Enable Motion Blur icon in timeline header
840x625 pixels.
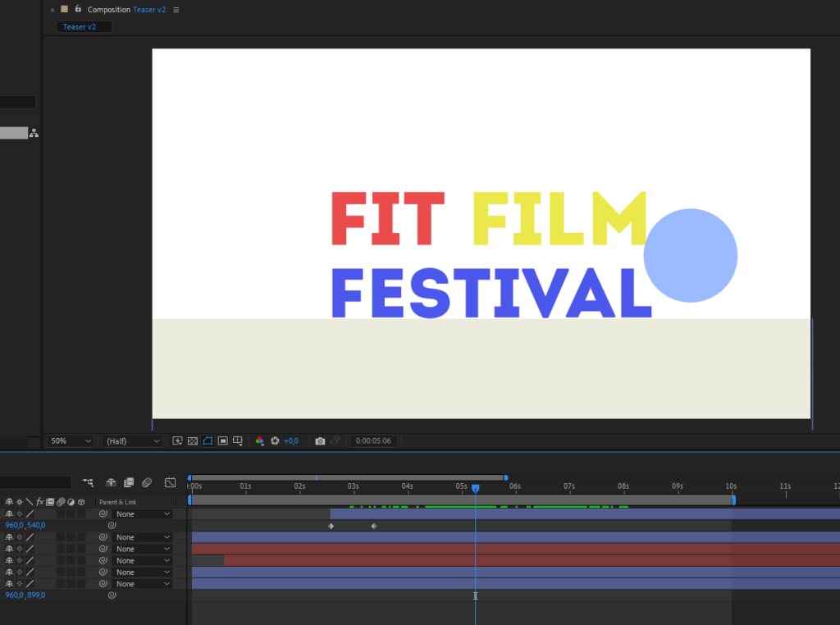click(x=147, y=482)
